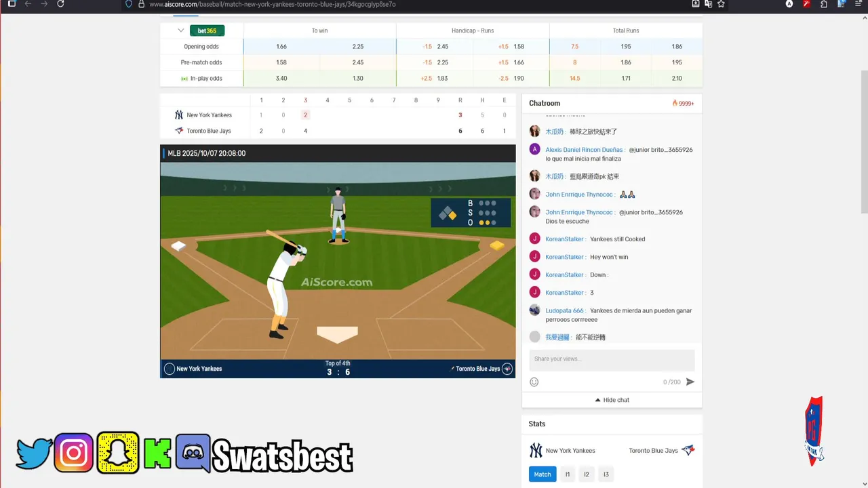Click the Yankees circle icon in tracker footer
The height and width of the screenshot is (488, 868).
click(170, 369)
